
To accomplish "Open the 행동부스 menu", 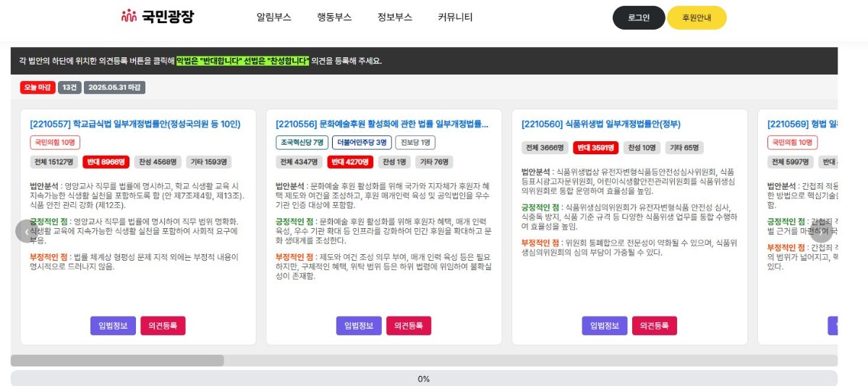I will 334,17.
